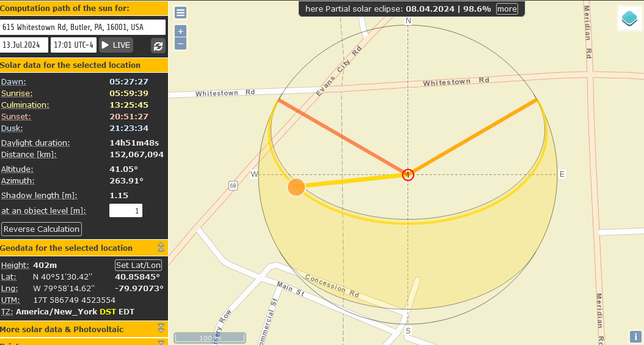
Task: Click the Reverse Calculation button
Action: point(42,229)
